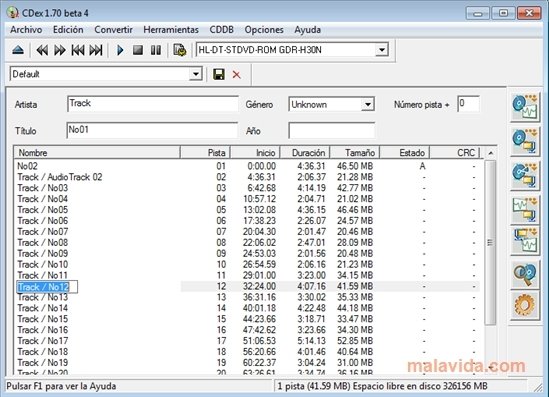
Task: Rewind the current track
Action: (x=42, y=50)
